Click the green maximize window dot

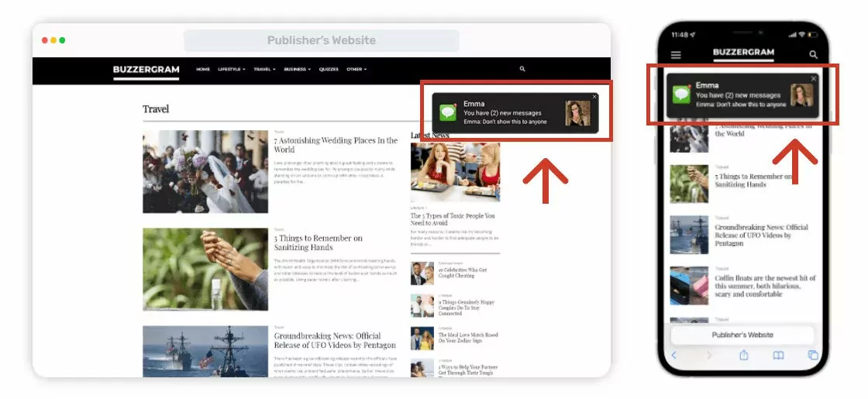[63, 40]
